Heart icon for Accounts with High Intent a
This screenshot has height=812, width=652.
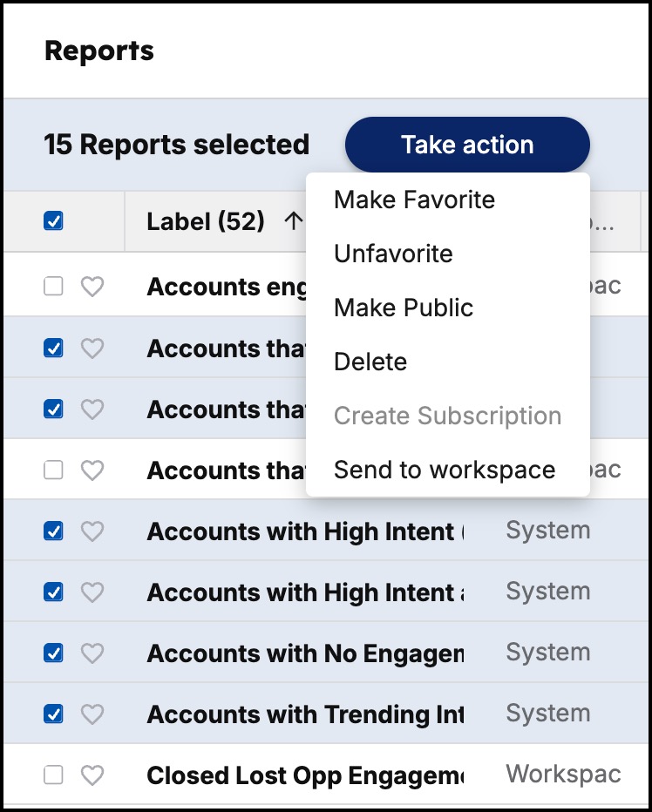tap(92, 592)
